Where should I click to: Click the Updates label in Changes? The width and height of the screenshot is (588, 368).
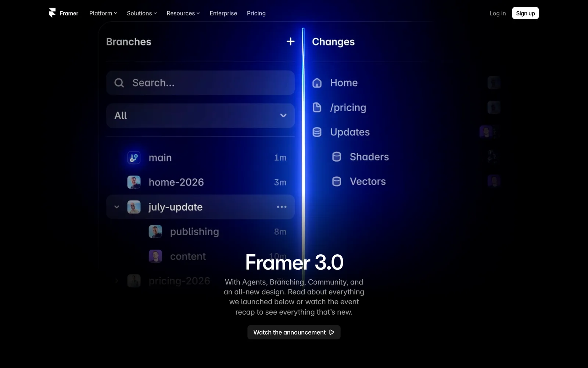pos(350,132)
